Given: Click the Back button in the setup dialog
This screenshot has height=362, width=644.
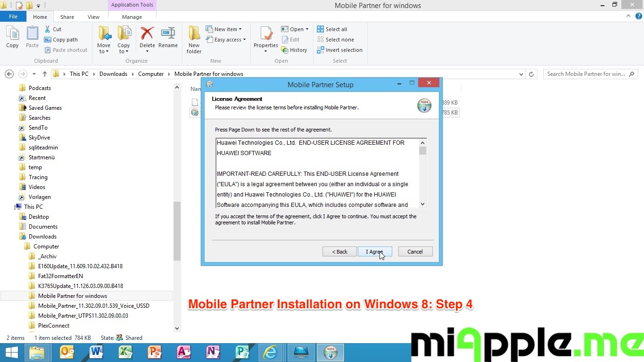Looking at the screenshot, I should 339,252.
